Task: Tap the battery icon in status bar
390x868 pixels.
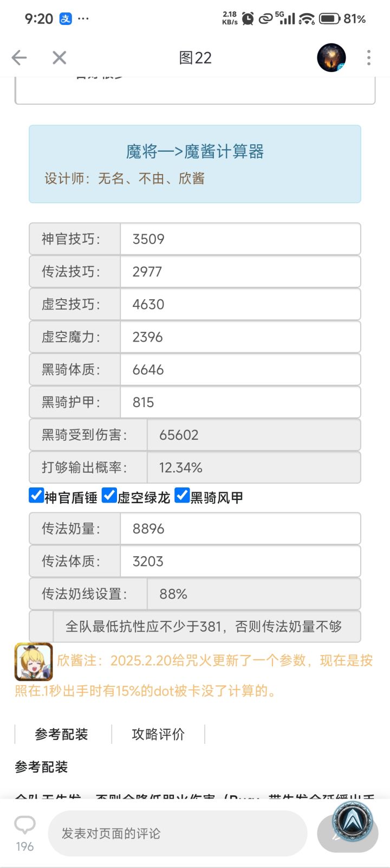Action: (x=329, y=18)
